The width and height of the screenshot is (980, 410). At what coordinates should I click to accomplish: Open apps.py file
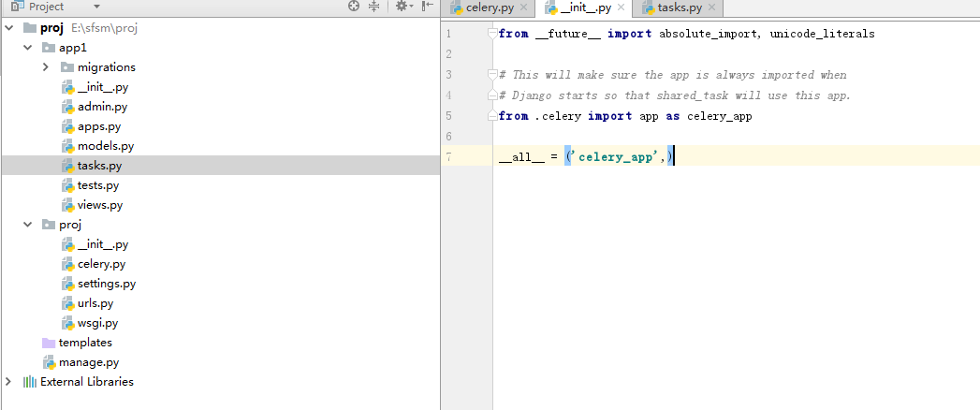point(99,126)
